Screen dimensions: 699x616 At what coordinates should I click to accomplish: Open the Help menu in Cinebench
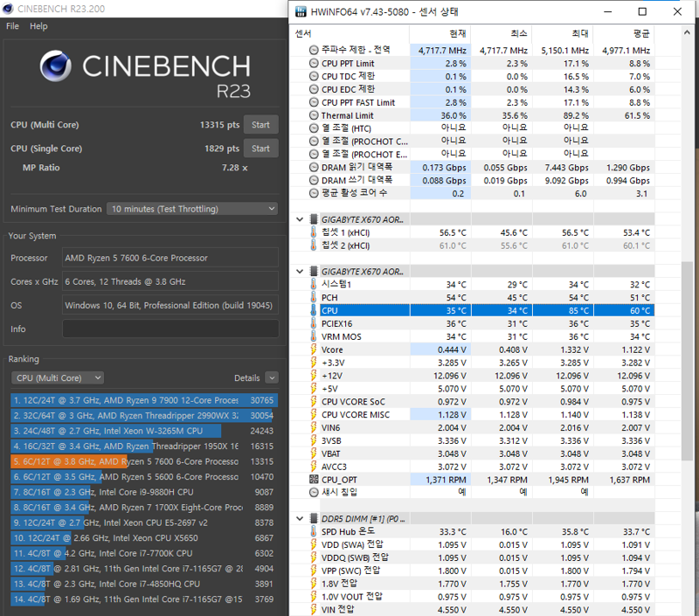click(38, 26)
